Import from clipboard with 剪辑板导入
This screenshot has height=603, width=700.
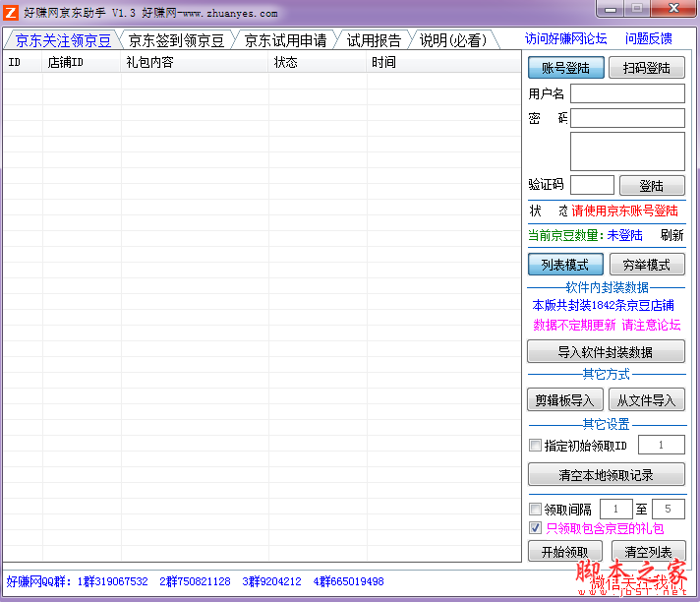[x=565, y=399]
